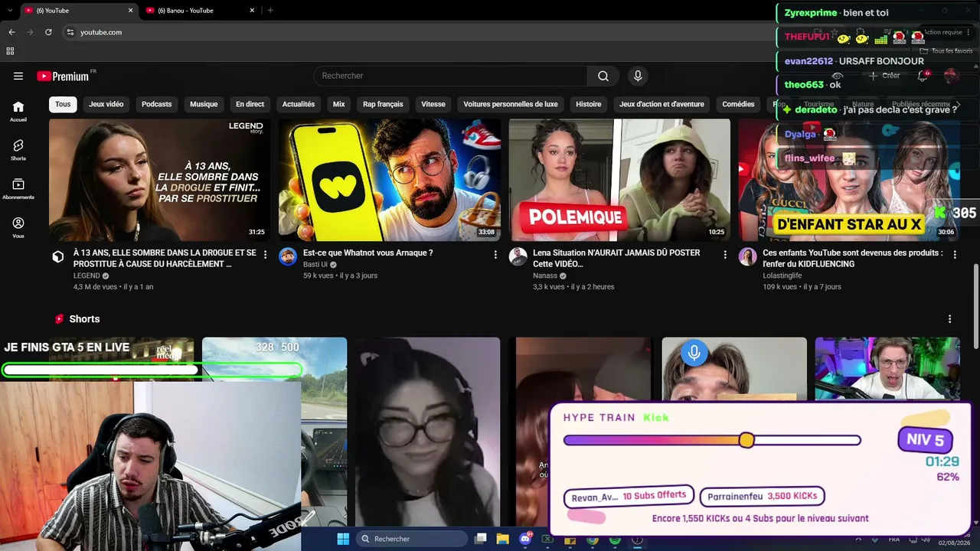Close the Banou - YouTube tab
Screen dimensions: 980x551
coord(253,10)
